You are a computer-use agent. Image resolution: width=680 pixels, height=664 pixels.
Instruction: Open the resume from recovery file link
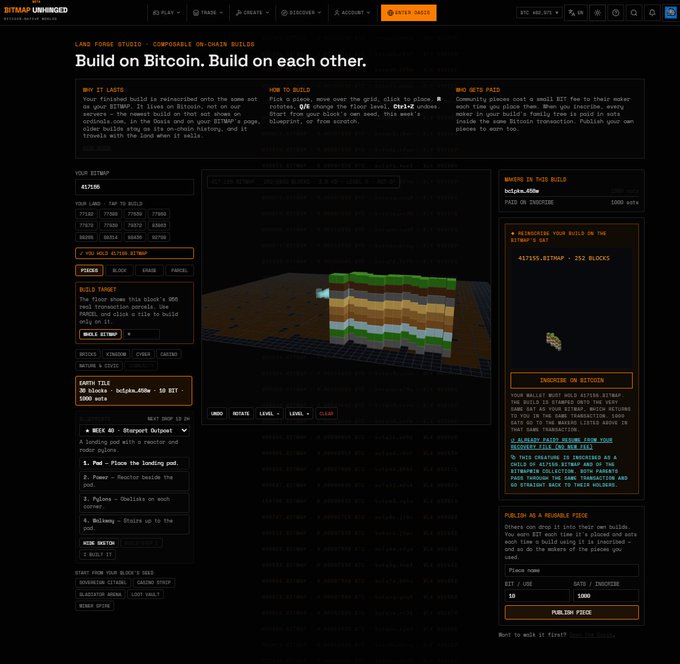(562, 443)
